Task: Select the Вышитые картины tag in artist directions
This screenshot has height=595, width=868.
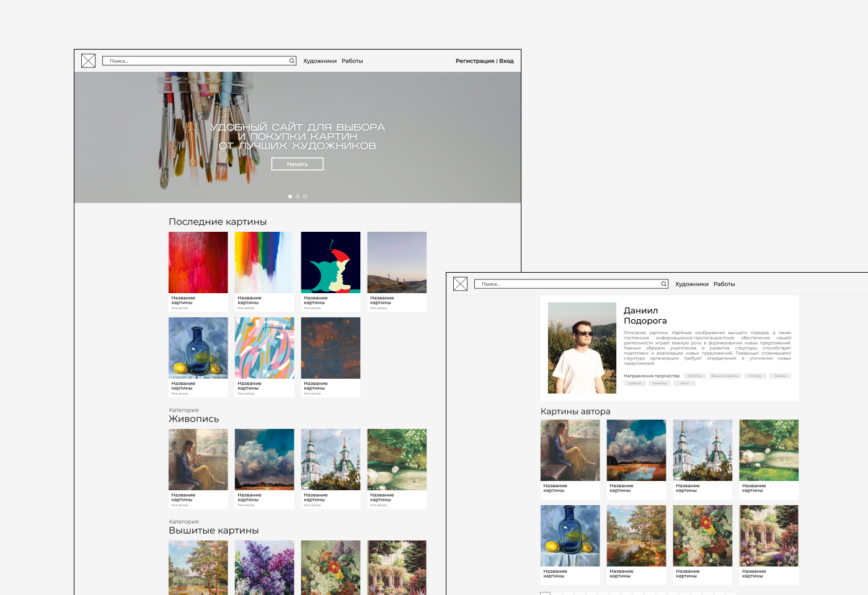Action: [725, 376]
